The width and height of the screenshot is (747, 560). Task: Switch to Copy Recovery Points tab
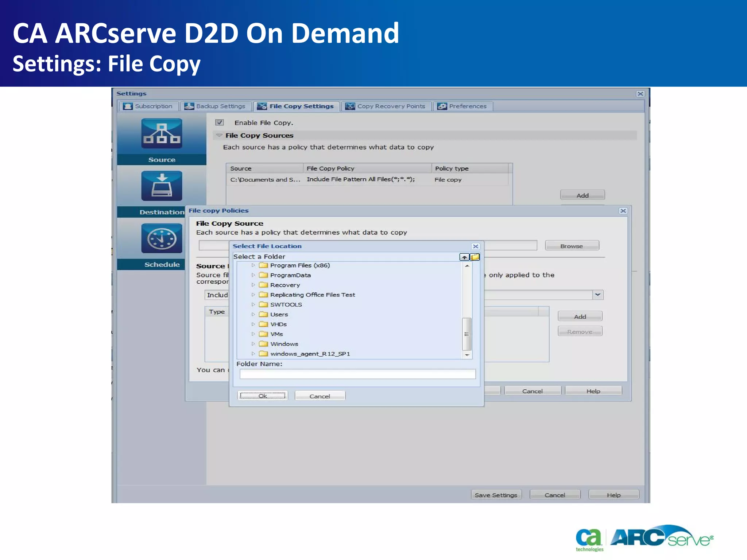click(386, 106)
